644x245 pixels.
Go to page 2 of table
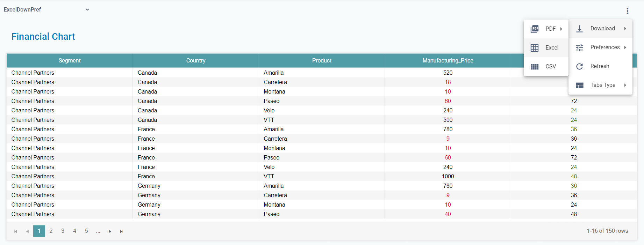tap(51, 231)
